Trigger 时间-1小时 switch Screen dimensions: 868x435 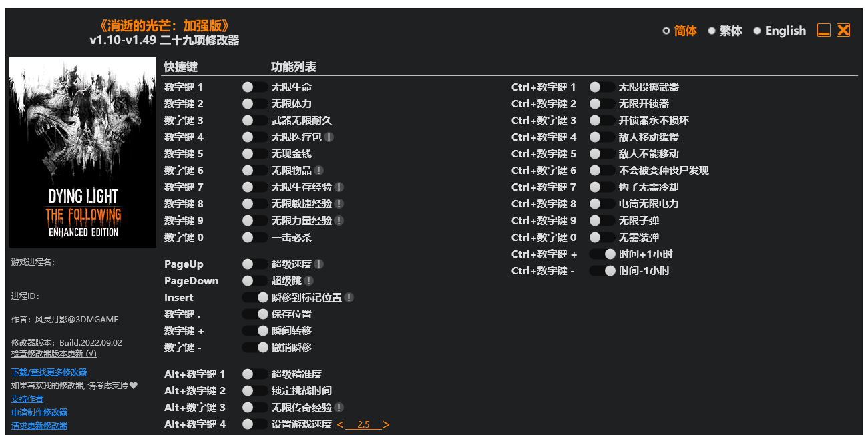click(602, 271)
